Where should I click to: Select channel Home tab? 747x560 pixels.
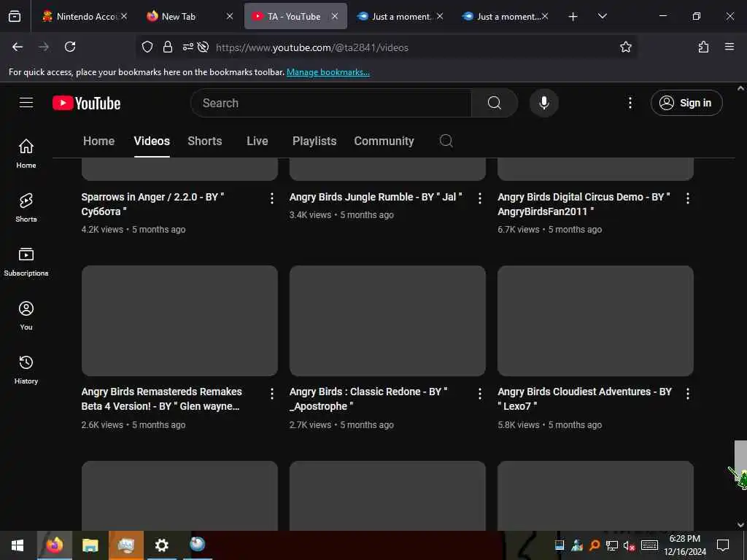click(x=98, y=141)
